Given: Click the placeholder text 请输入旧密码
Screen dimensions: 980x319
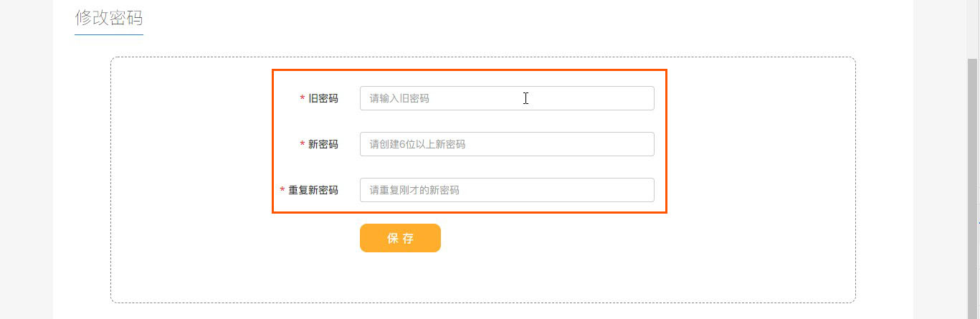Looking at the screenshot, I should (399, 99).
